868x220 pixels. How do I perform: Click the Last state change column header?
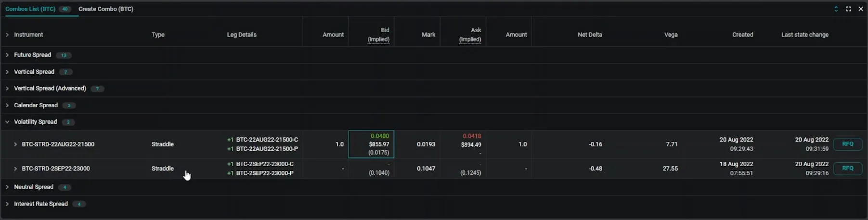[805, 35]
